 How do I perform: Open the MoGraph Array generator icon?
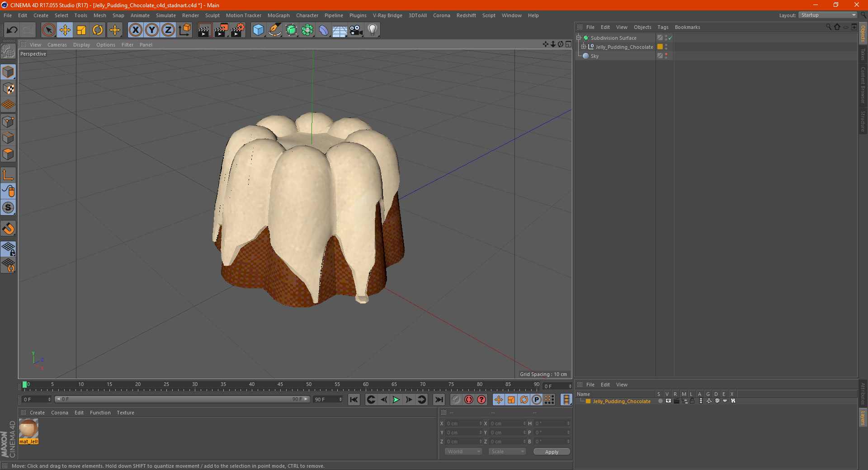click(307, 30)
